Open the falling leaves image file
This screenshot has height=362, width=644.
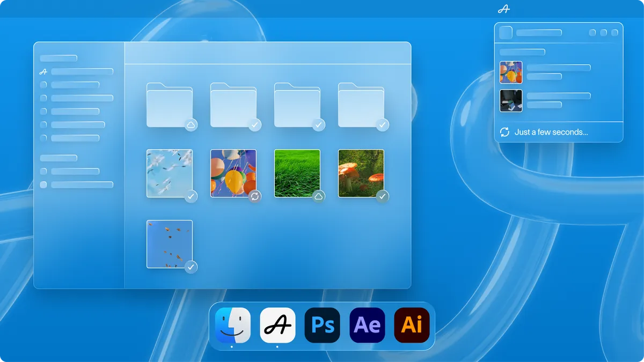click(170, 244)
